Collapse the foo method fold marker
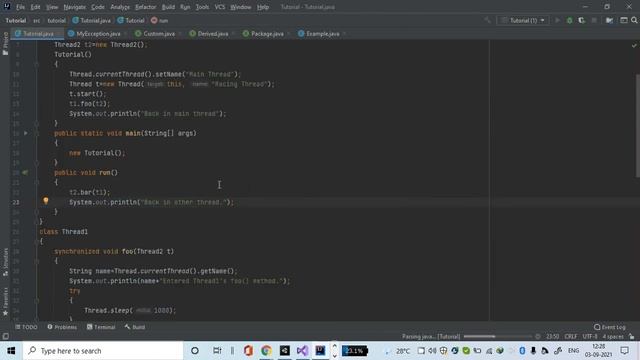Viewport: 640px width, 360px height. point(36,261)
